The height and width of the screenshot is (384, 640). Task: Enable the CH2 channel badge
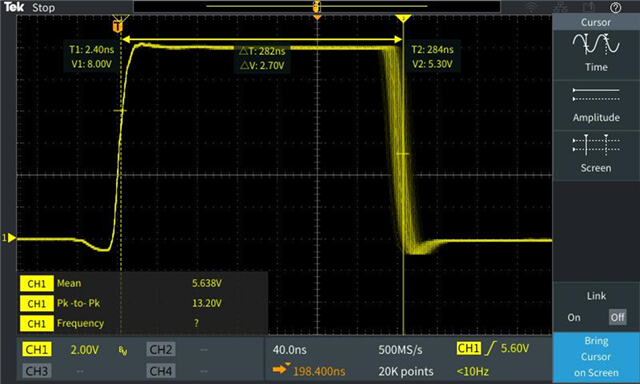pyautogui.click(x=160, y=349)
